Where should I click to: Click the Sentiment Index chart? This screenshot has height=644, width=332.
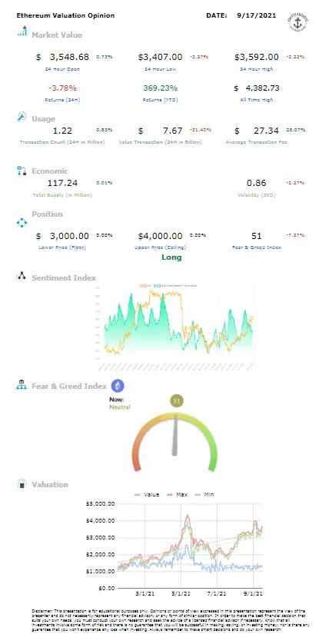pos(175,327)
